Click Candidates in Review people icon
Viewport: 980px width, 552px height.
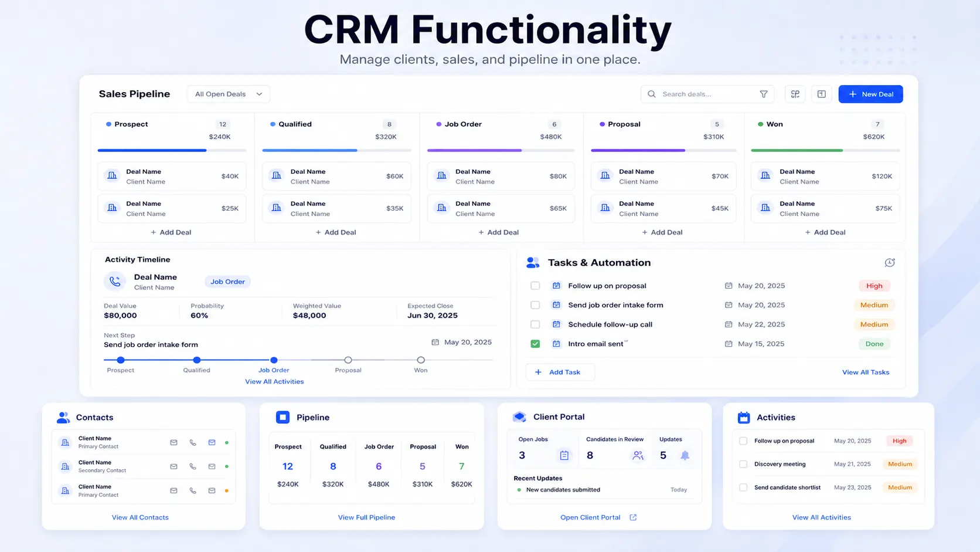638,455
